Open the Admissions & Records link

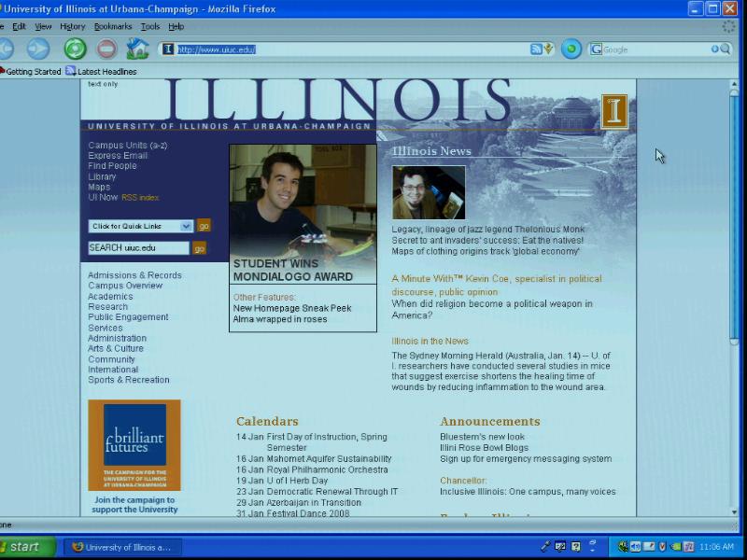pos(134,275)
